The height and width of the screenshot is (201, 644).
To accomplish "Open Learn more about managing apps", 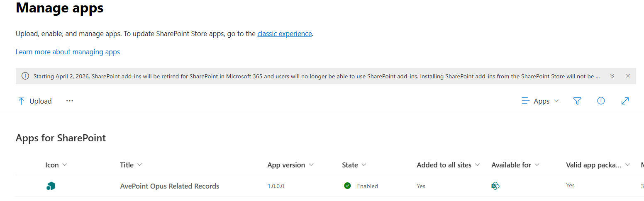I will (68, 52).
